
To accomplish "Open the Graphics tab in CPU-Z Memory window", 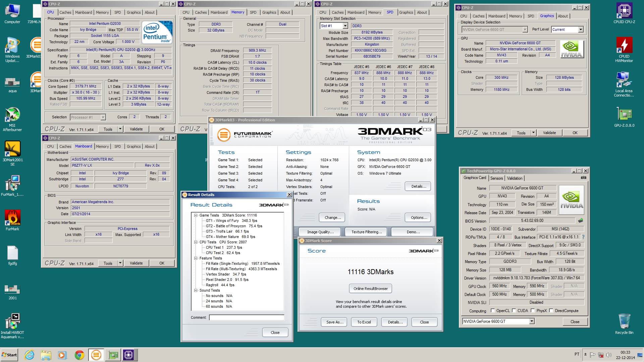I will 269,12.
